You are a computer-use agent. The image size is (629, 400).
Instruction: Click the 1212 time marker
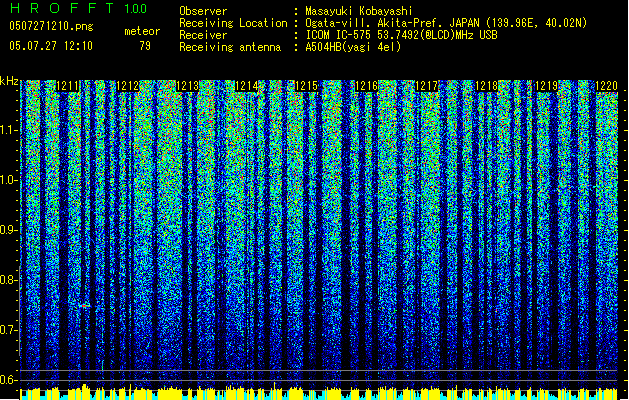coord(127,86)
